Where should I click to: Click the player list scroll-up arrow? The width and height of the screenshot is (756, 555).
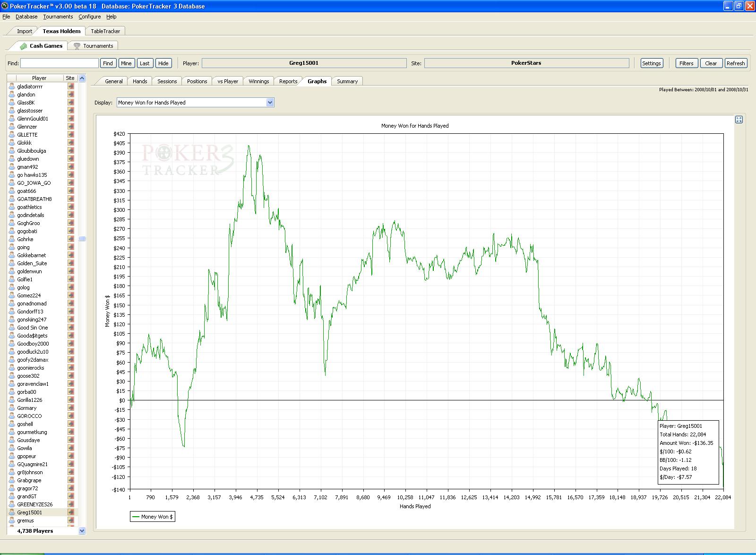tap(82, 78)
